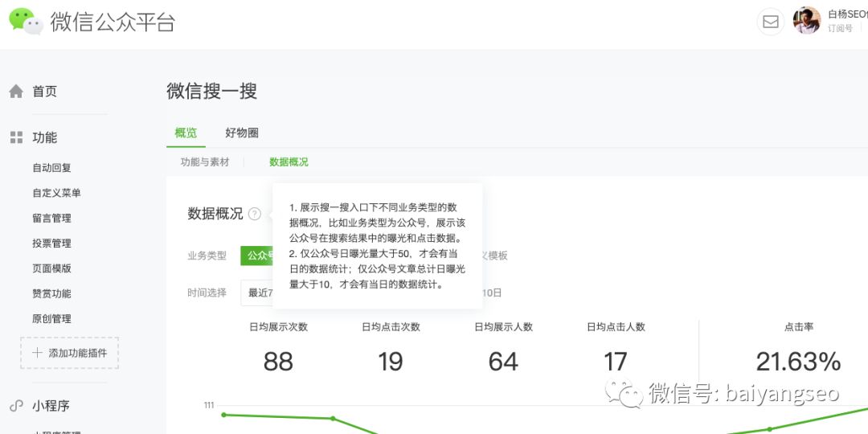Click the 首页 home icon
Image resolution: width=868 pixels, height=434 pixels.
pos(16,92)
